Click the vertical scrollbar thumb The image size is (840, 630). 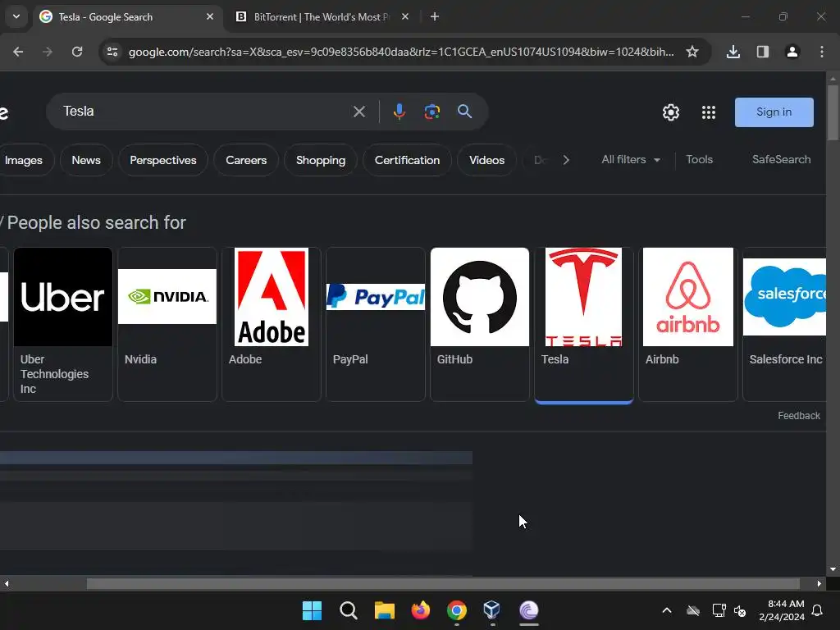[x=833, y=112]
